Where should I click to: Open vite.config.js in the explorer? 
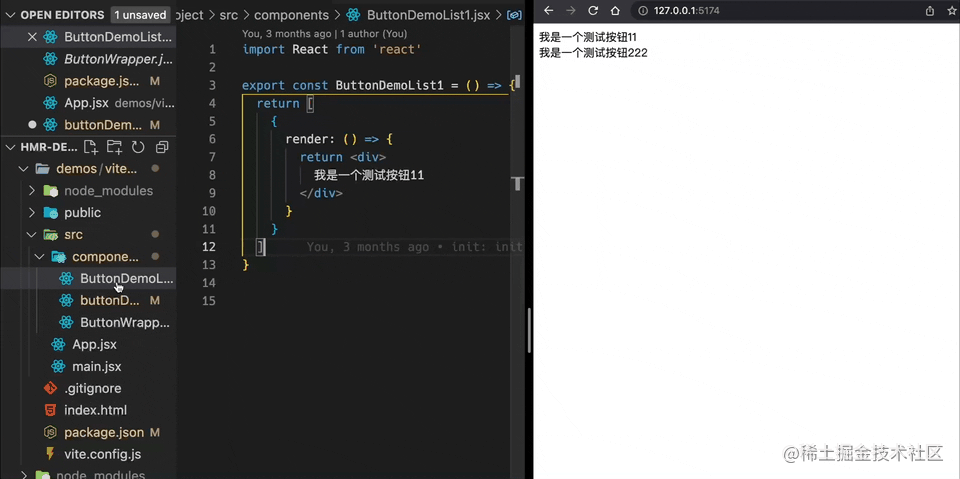click(x=102, y=454)
